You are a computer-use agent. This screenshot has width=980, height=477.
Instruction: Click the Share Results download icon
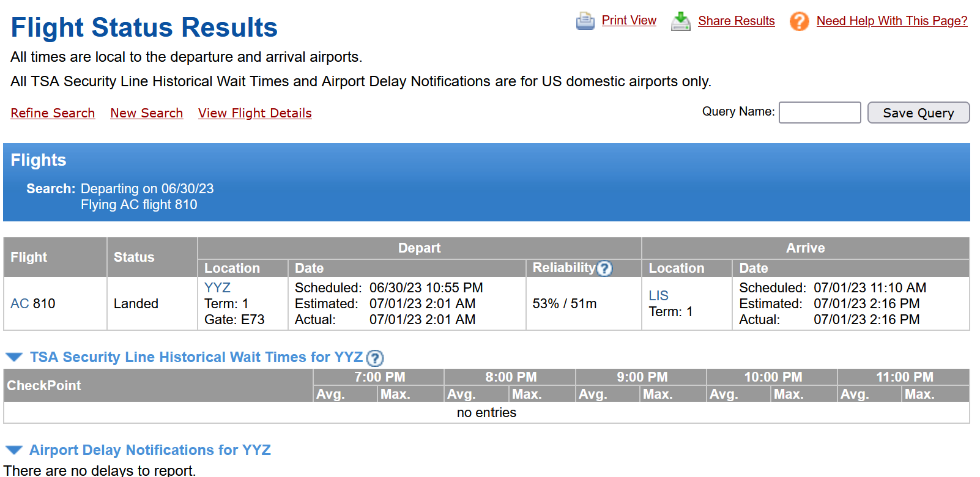681,21
